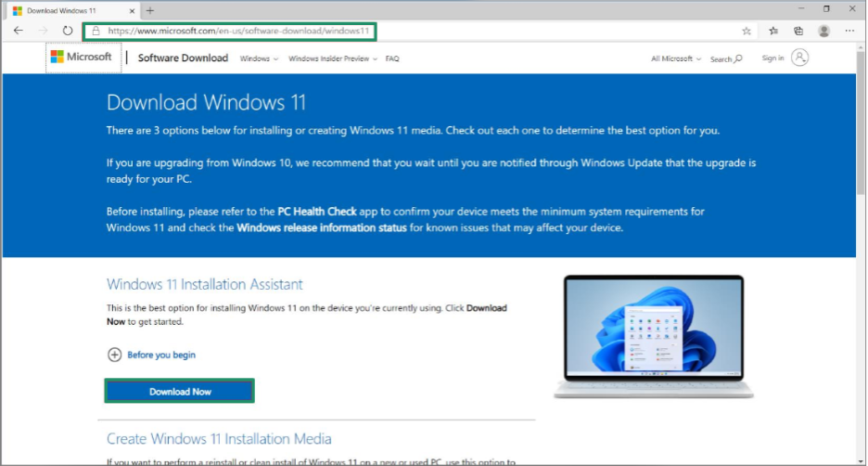
Task: Open the Favorites list icon
Action: pyautogui.click(x=773, y=31)
